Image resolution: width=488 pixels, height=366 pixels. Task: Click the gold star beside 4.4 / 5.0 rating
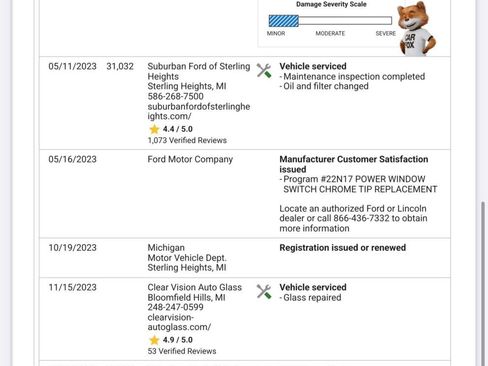pos(154,129)
